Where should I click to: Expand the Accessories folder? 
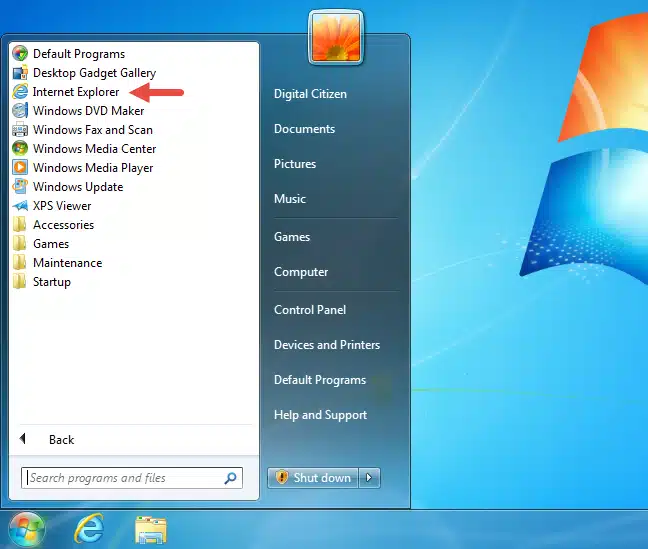pos(63,225)
